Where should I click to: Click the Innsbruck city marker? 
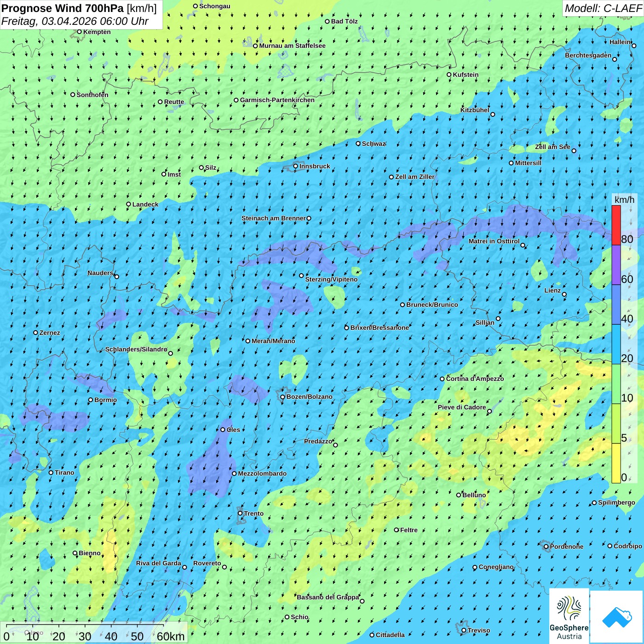296,166
